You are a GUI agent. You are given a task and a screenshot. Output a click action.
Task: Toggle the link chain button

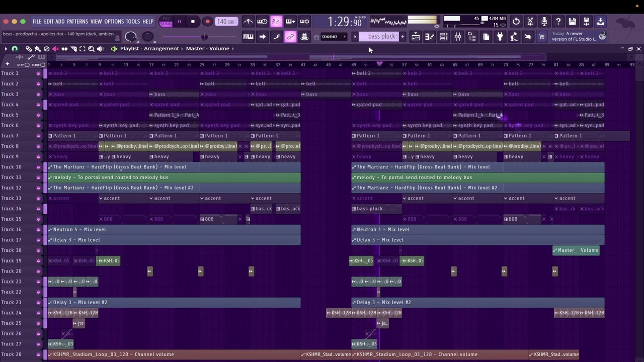pyautogui.click(x=290, y=37)
